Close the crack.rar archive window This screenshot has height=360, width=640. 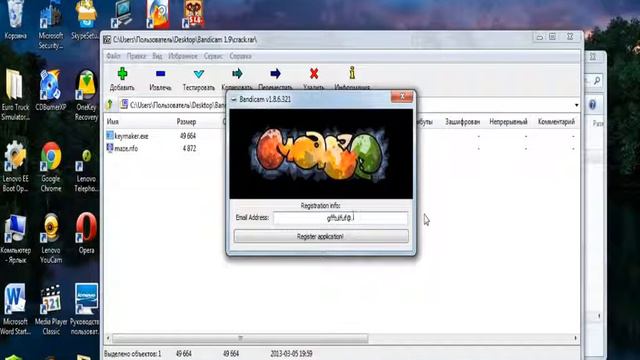point(570,37)
